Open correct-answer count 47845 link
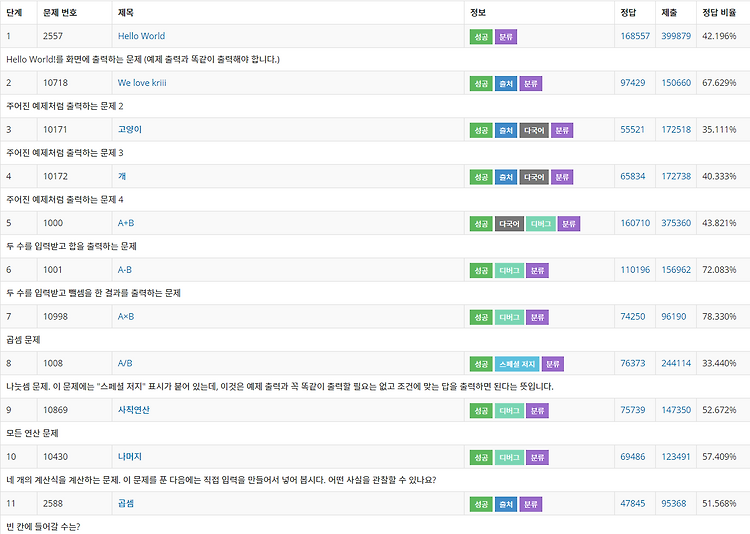 point(632,504)
